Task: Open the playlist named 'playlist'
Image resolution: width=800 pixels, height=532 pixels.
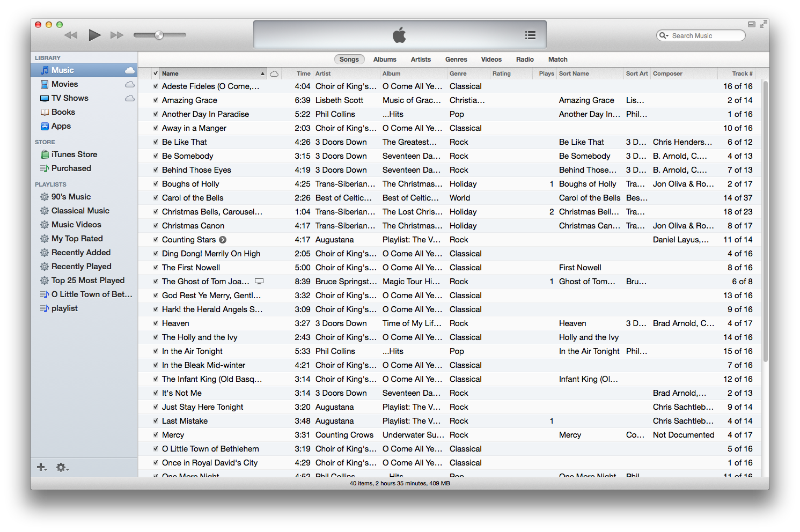Action: [84, 308]
